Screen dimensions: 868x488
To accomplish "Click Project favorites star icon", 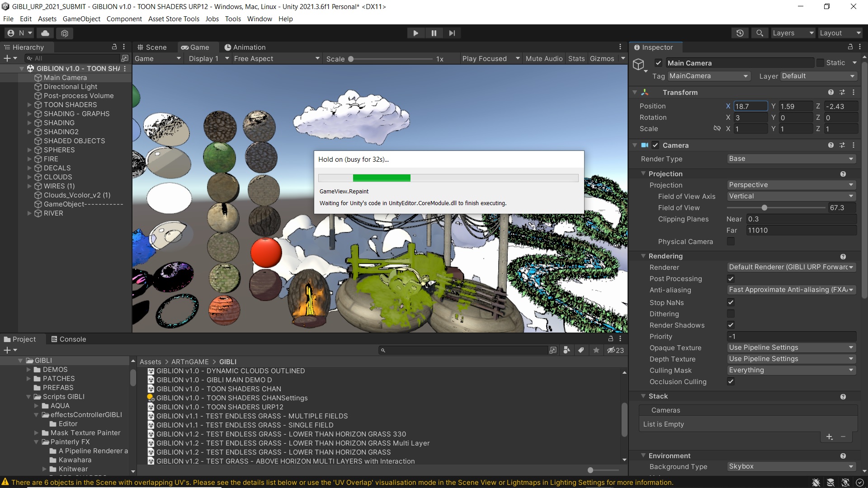I will pos(597,350).
